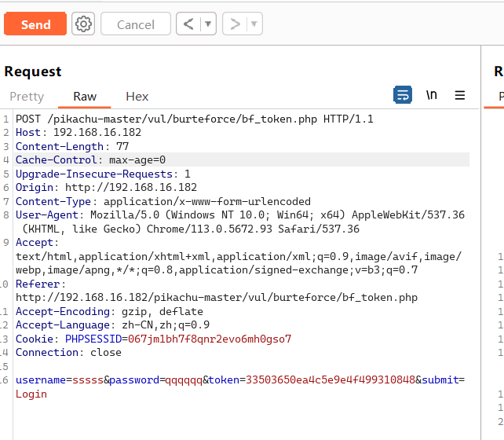
Task: Switch to the Raw tab
Action: pos(85,97)
